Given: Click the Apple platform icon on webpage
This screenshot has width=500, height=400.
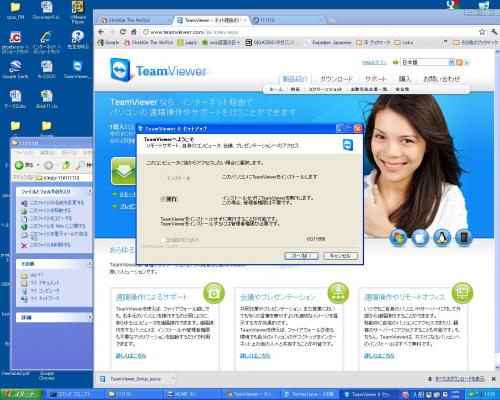Looking at the screenshot, I should 420,238.
